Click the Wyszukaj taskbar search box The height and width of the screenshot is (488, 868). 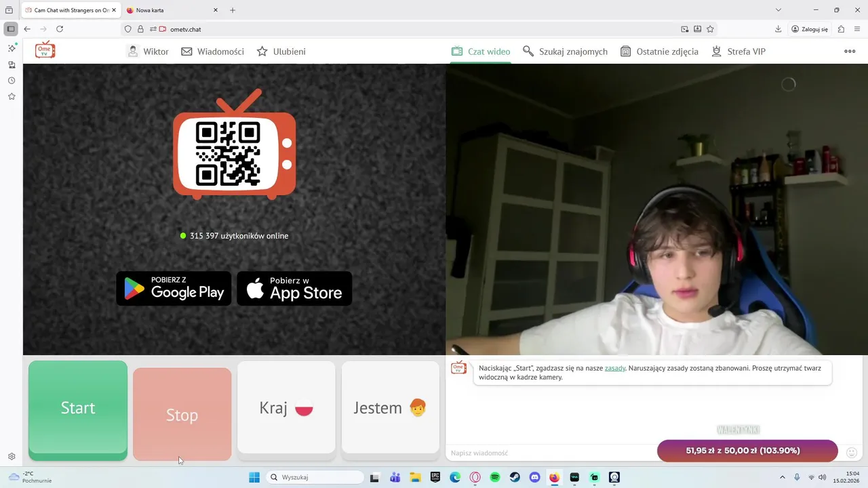click(x=315, y=477)
